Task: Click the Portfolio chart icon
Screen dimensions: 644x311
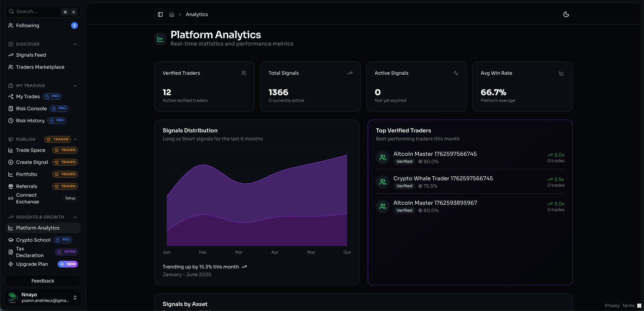Action: (x=11, y=174)
